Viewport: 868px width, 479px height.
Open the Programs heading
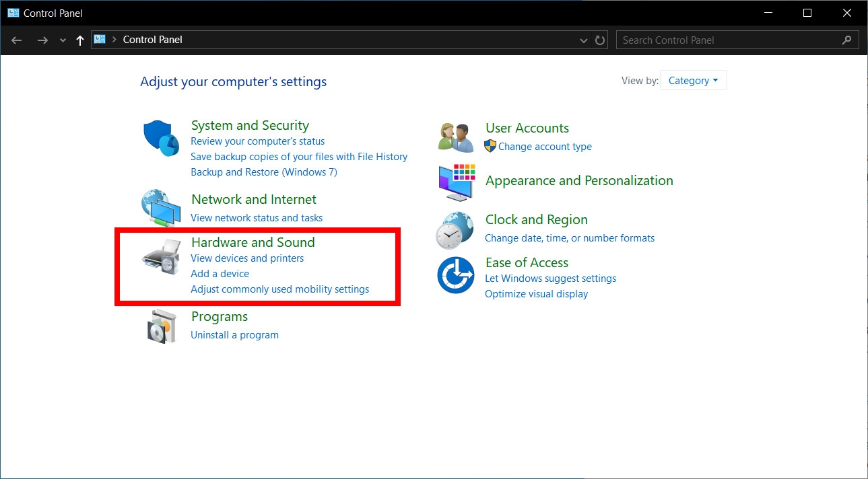[x=220, y=316]
